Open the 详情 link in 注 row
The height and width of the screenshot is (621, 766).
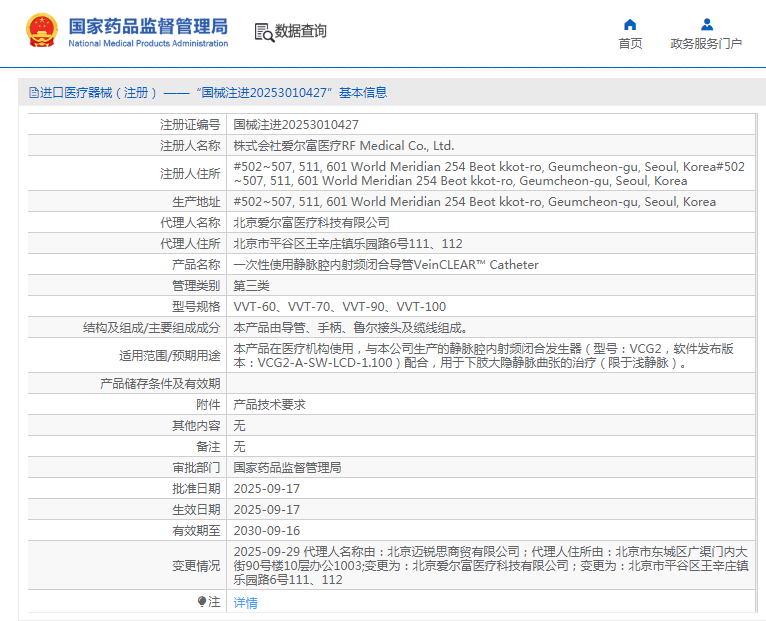tap(245, 603)
